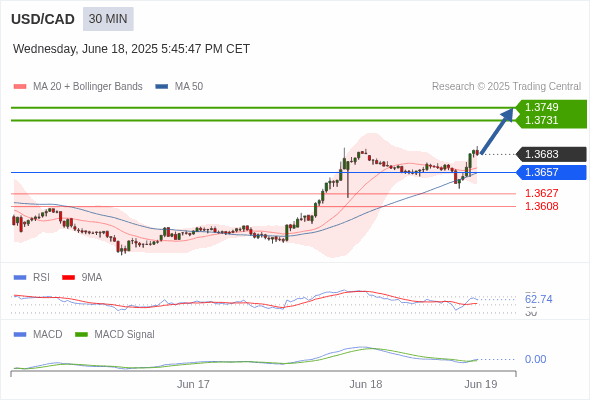Click the red MA 20 Bollinger swatch
This screenshot has width=590, height=400.
[20, 87]
